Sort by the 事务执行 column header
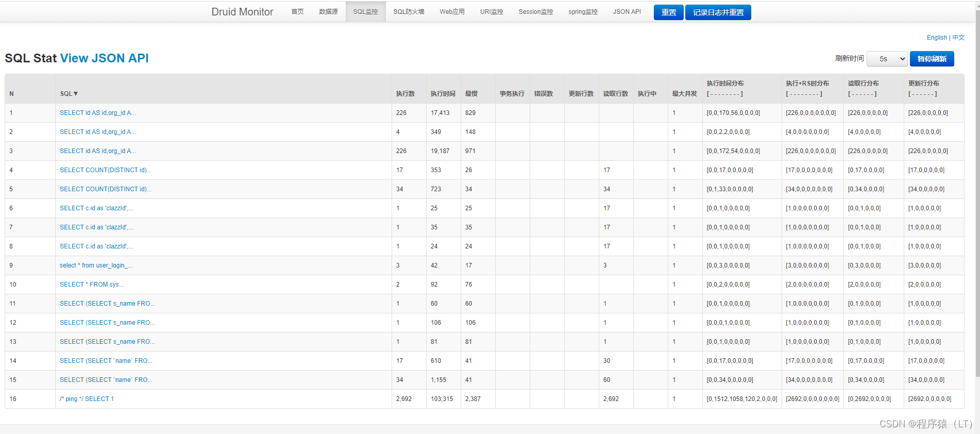980x434 pixels. click(512, 94)
